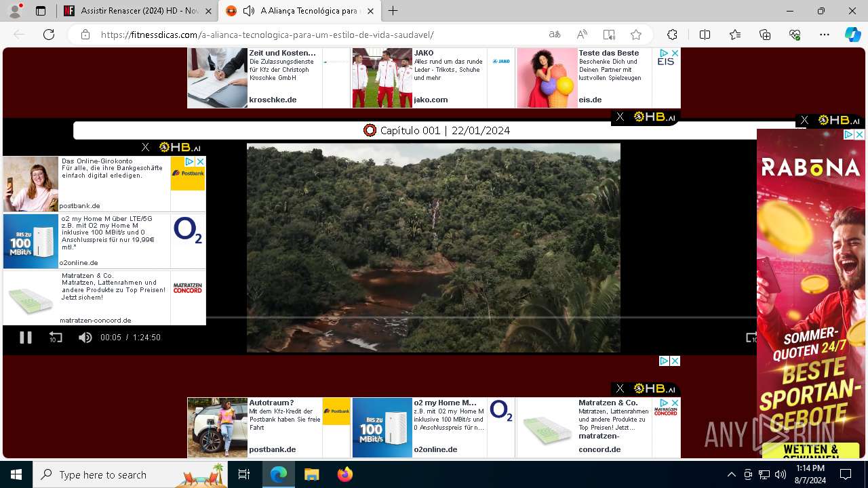Open Copilot sidebar

tap(852, 35)
